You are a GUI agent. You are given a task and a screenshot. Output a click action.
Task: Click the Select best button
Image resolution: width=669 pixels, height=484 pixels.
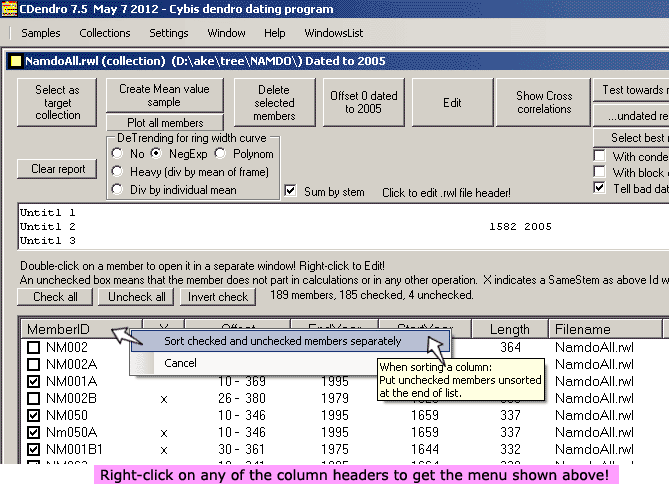(631, 138)
